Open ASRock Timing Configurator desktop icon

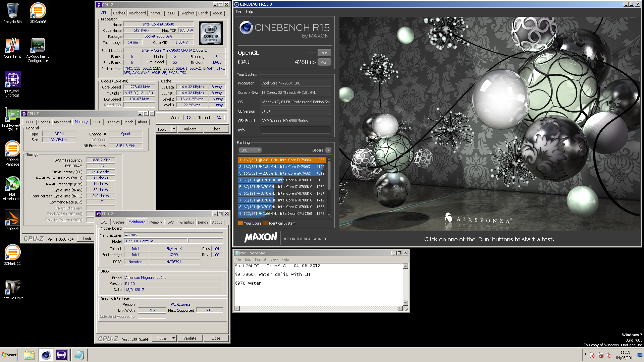[x=38, y=50]
